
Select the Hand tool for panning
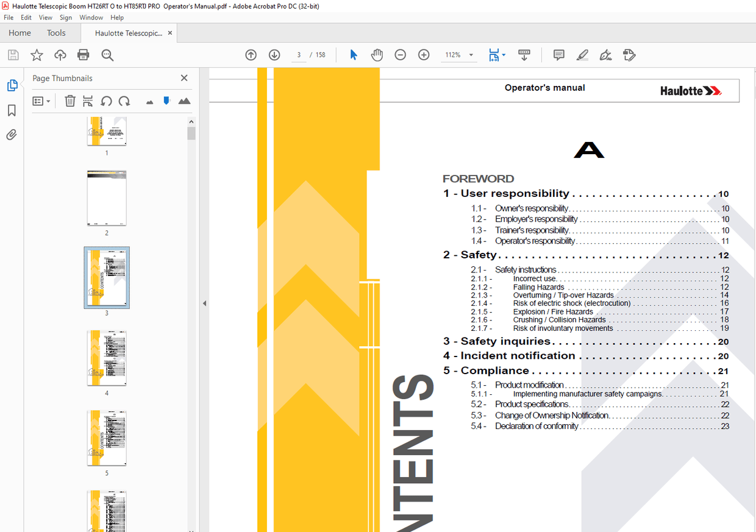click(377, 55)
